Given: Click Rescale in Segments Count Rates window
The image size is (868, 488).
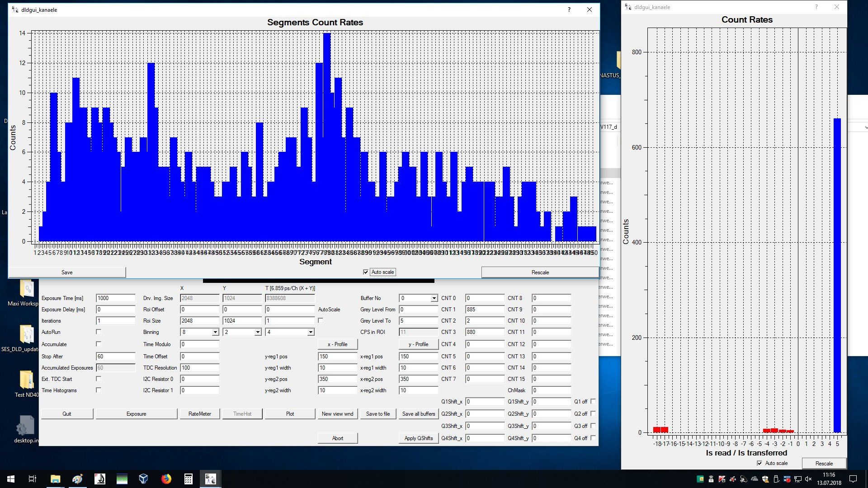Looking at the screenshot, I should (x=540, y=272).
